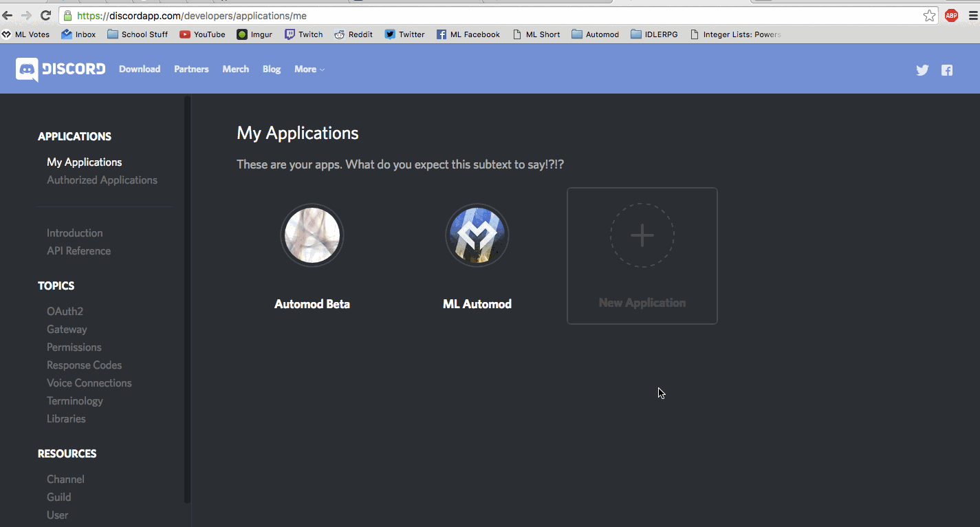Viewport: 980px width, 527px height.
Task: Select My Applications in sidebar
Action: click(x=85, y=162)
